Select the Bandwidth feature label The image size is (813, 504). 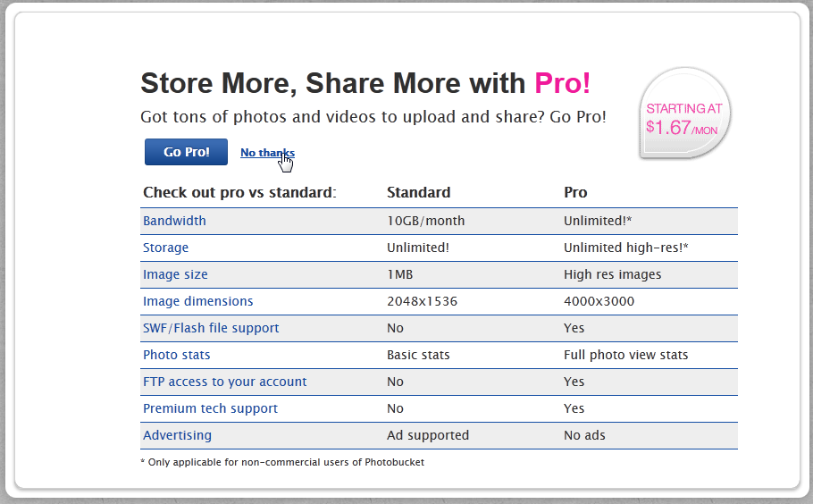174,221
